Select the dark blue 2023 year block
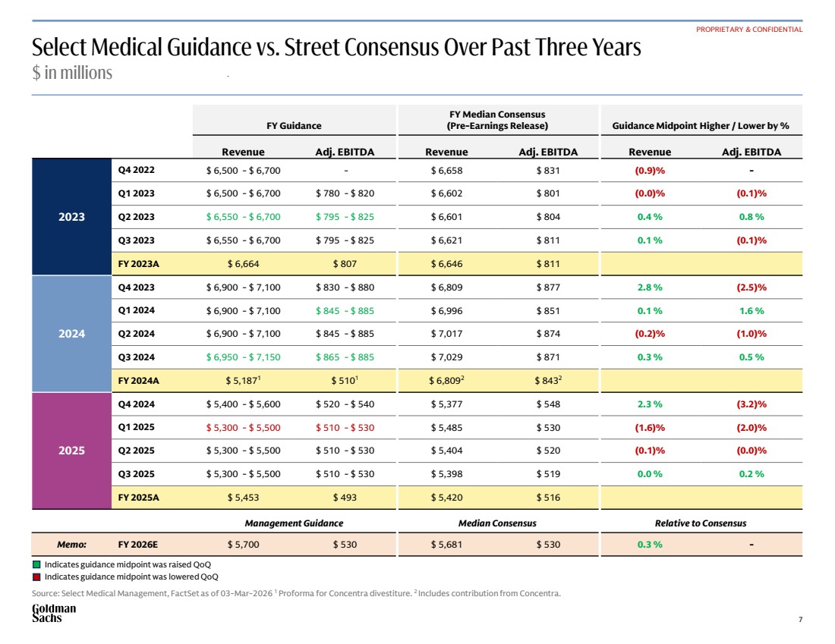835x644 pixels. 72,217
